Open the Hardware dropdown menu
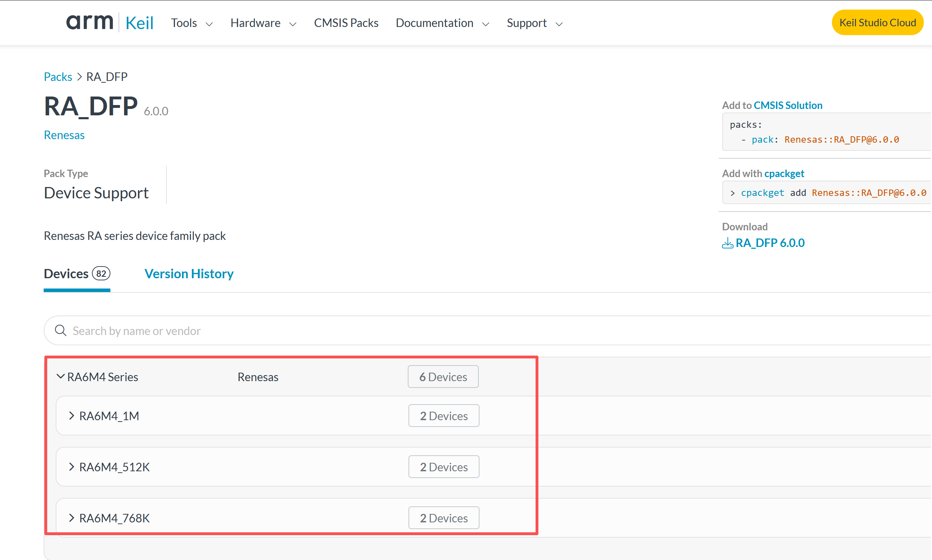The height and width of the screenshot is (560, 932). pyautogui.click(x=263, y=23)
